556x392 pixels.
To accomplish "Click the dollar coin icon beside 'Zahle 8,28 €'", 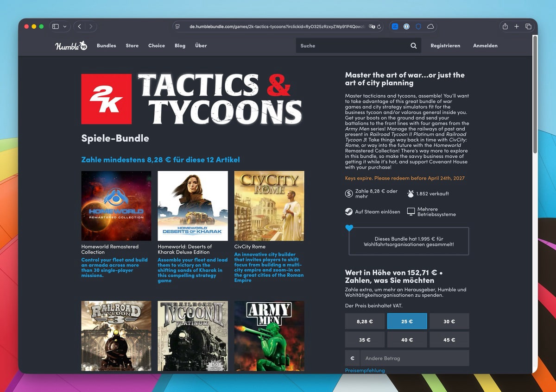I will pos(349,193).
